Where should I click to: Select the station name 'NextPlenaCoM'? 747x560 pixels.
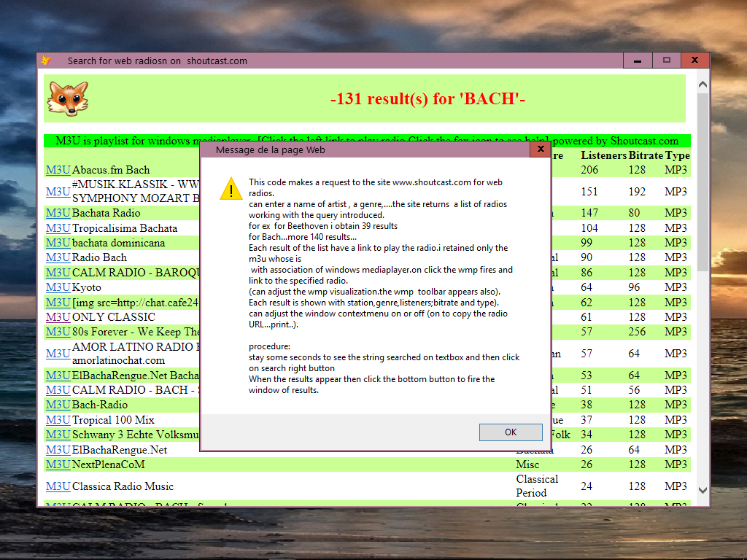(109, 464)
